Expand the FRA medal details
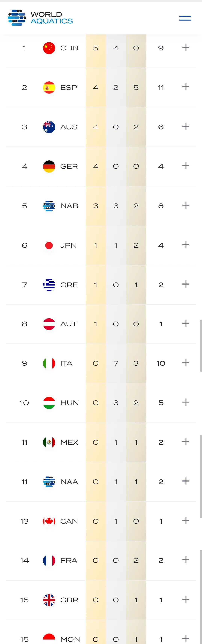The image size is (202, 644). pos(186,560)
